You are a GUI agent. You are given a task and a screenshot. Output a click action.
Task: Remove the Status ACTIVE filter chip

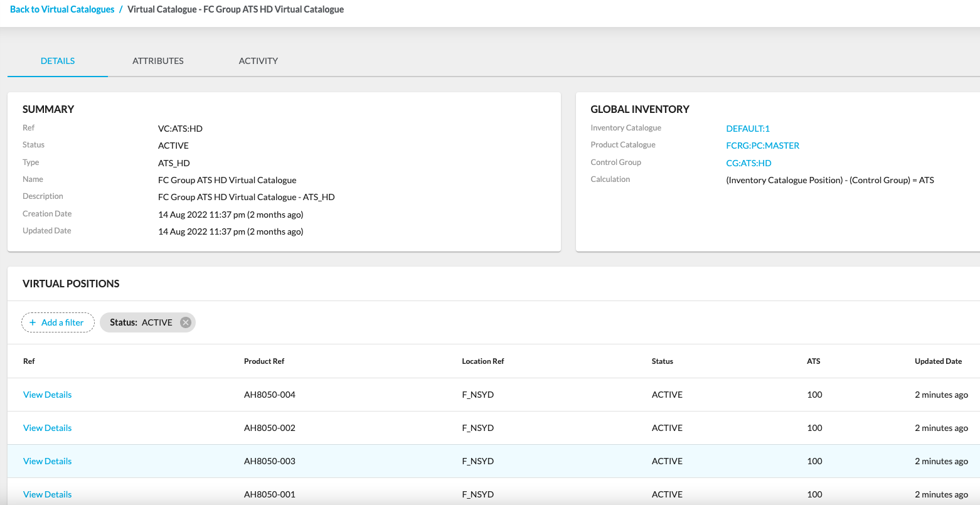(x=185, y=322)
